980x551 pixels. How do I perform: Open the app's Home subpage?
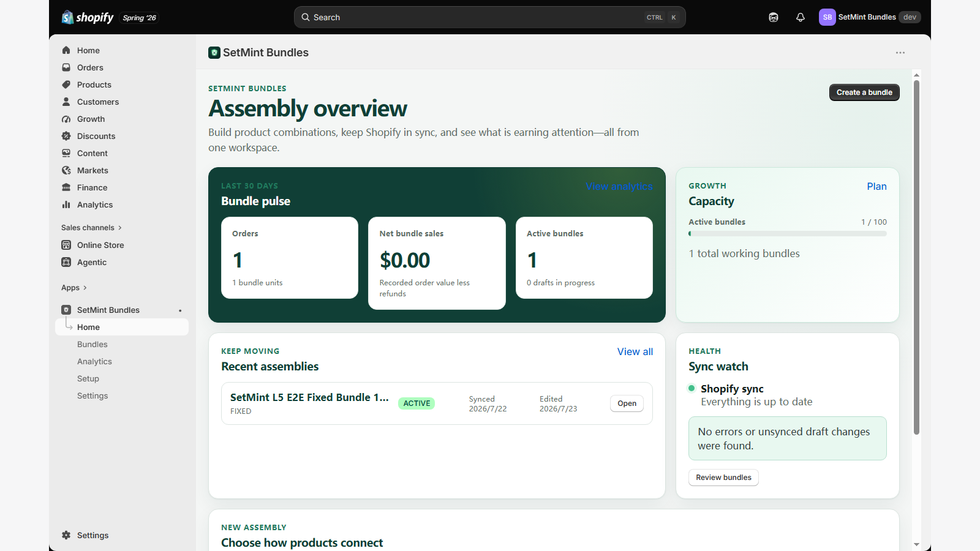click(122, 327)
